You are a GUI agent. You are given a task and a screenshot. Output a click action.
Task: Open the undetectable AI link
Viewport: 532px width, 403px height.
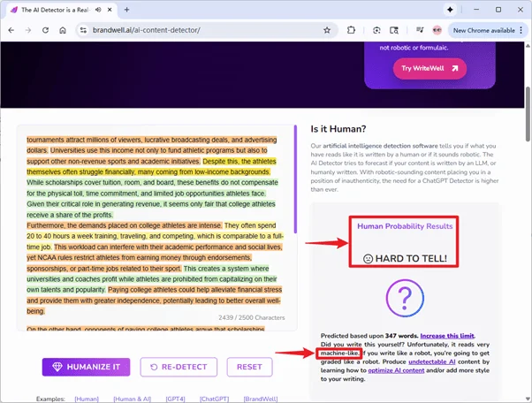point(432,361)
